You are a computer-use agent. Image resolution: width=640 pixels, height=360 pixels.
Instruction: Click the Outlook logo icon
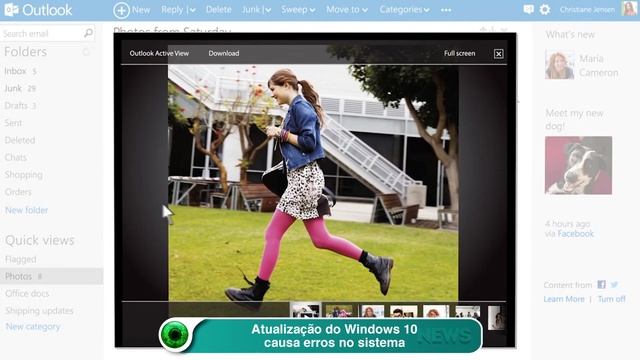point(11,9)
